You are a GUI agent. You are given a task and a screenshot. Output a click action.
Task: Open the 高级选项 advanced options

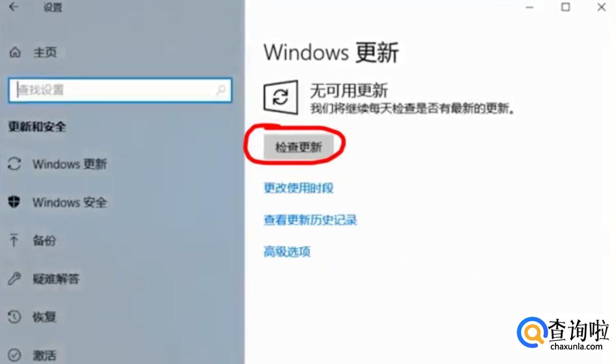(x=287, y=251)
